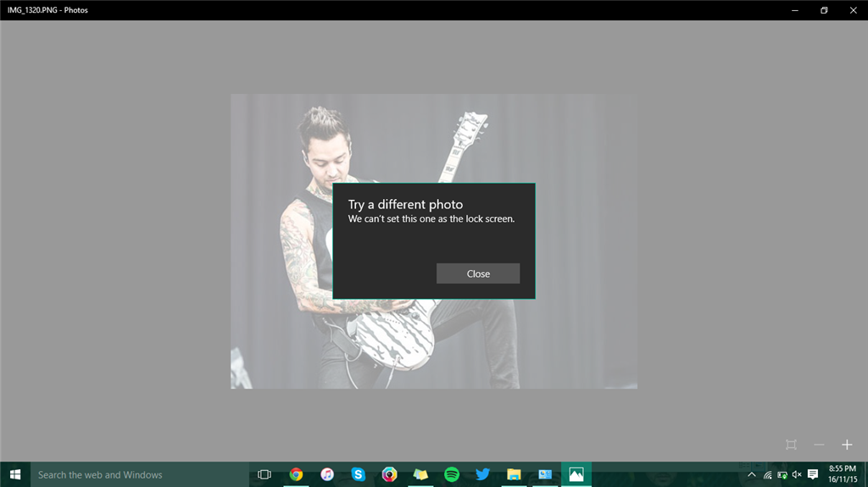The width and height of the screenshot is (868, 487).
Task: Zoom in with the plus icon
Action: pyautogui.click(x=847, y=445)
